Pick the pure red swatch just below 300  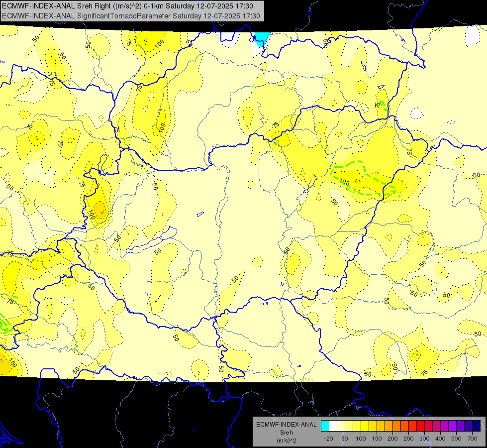point(421,426)
